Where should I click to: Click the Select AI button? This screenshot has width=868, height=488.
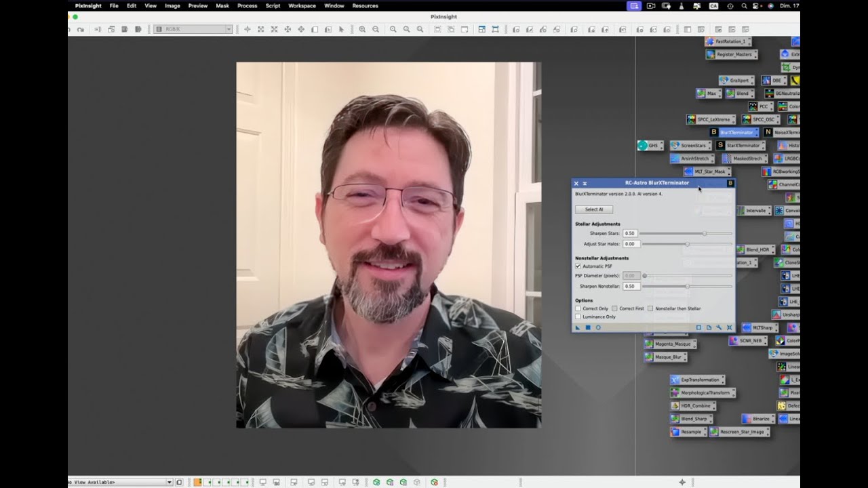594,209
